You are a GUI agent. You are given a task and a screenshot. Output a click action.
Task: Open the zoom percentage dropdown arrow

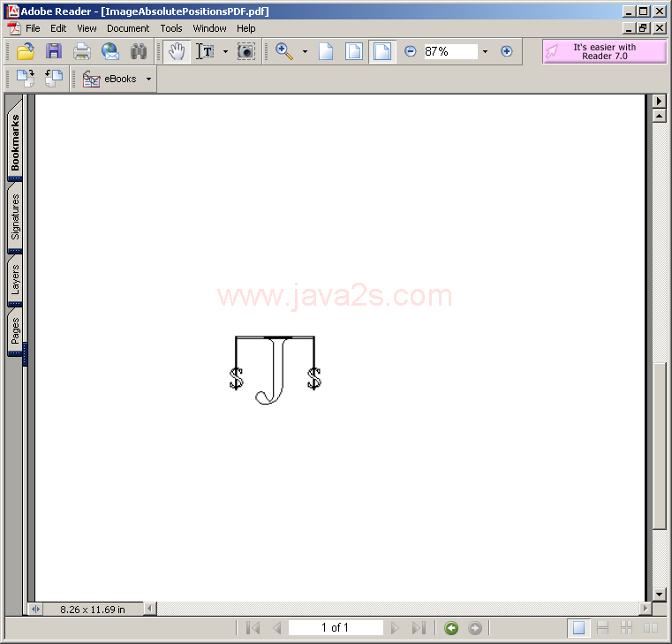click(485, 52)
